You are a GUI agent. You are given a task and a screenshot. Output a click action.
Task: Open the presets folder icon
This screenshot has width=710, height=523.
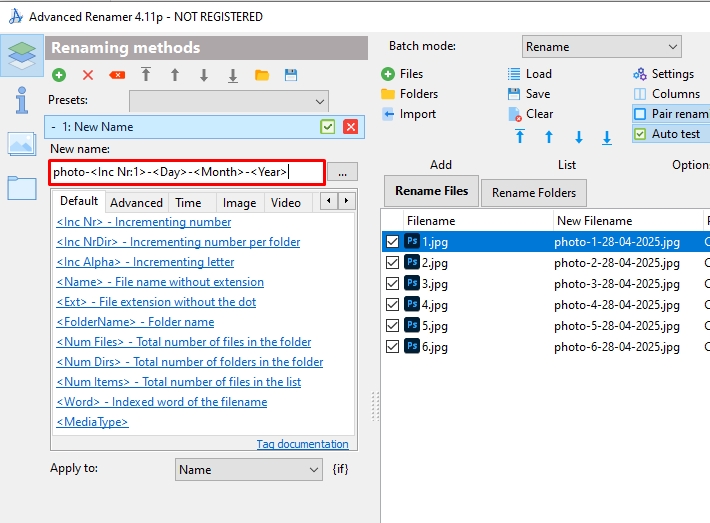262,75
